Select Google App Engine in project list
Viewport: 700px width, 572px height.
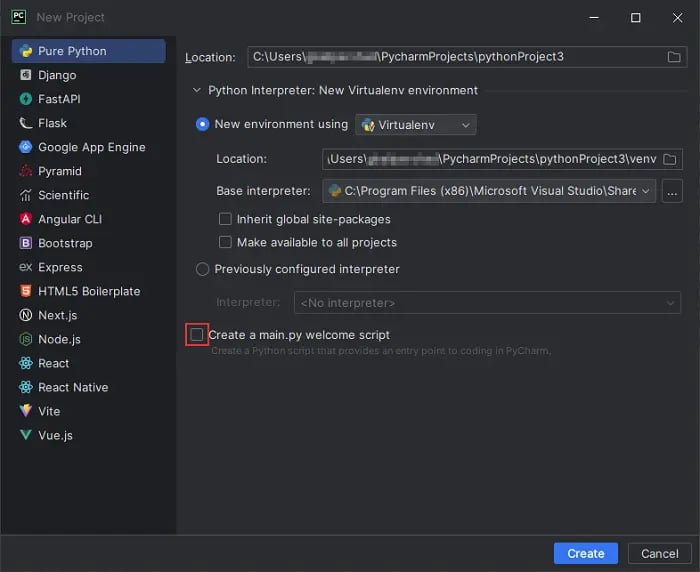pyautogui.click(x=91, y=147)
